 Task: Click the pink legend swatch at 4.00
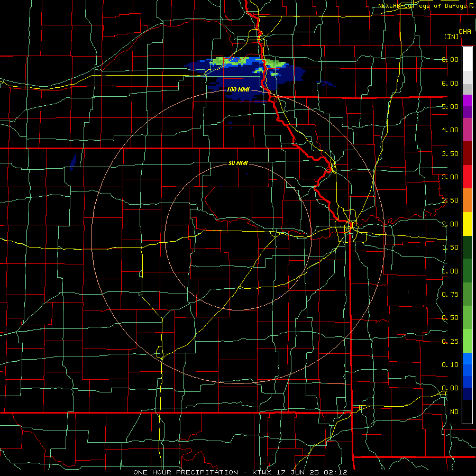pos(467,130)
